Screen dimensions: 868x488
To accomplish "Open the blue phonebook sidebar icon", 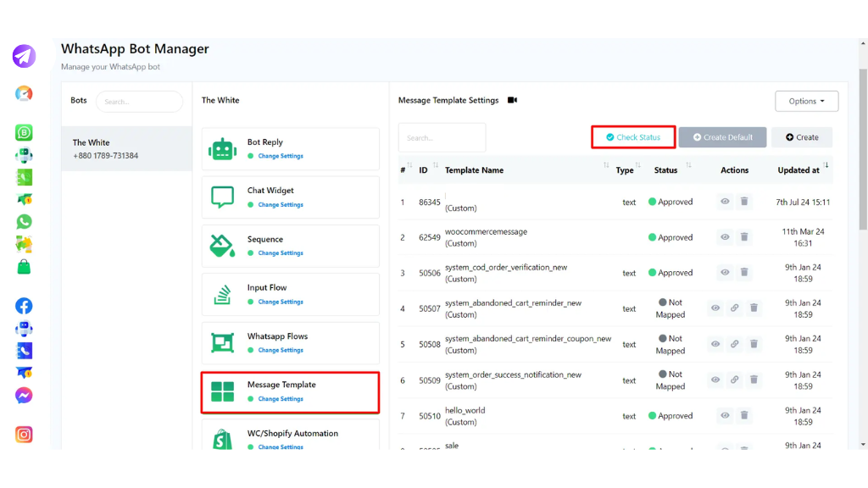I will pos(24,351).
